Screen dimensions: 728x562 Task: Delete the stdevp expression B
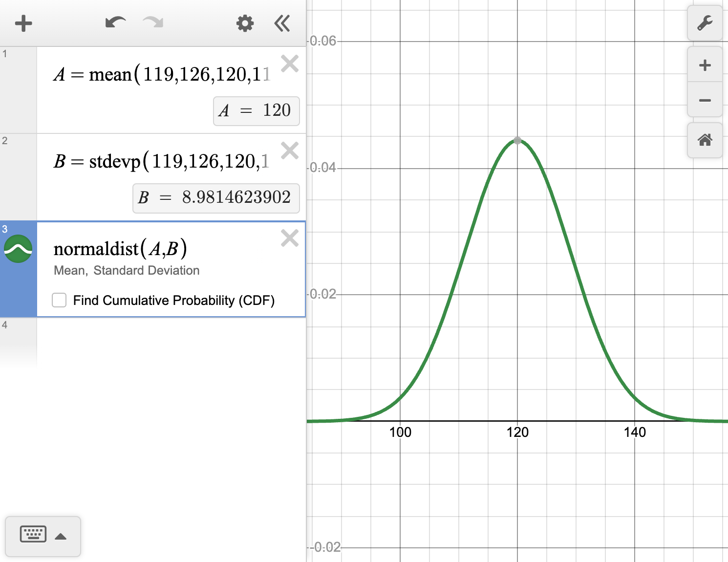[290, 151]
